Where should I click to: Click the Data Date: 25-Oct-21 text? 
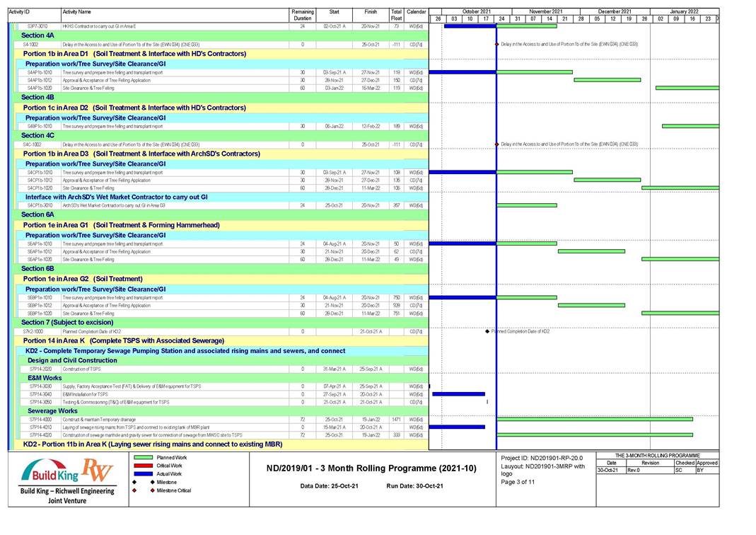[x=330, y=485]
